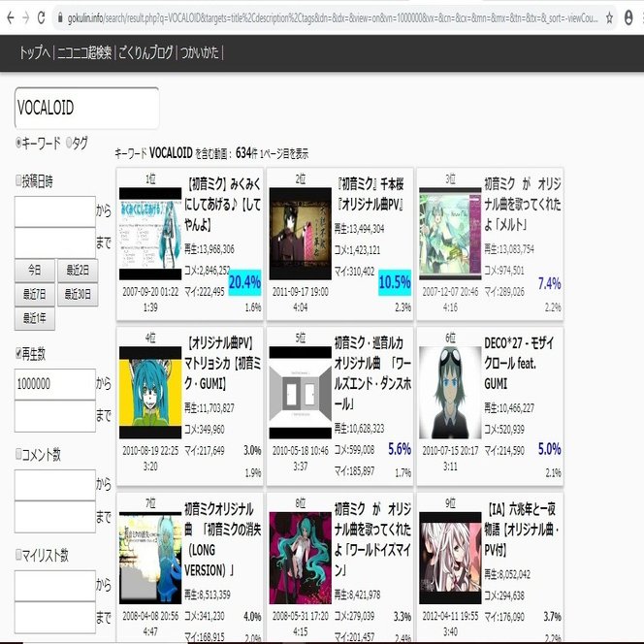Click the 634件 result count text
This screenshot has width=644, height=644.
246,153
